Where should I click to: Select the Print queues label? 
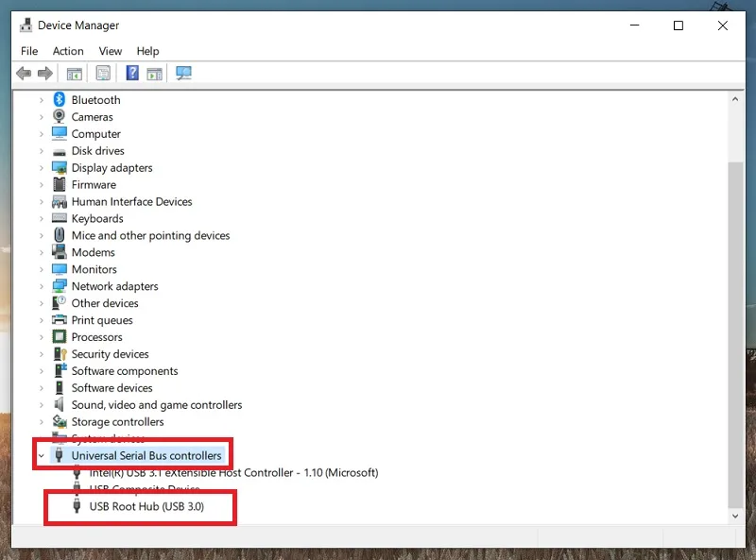coord(102,320)
